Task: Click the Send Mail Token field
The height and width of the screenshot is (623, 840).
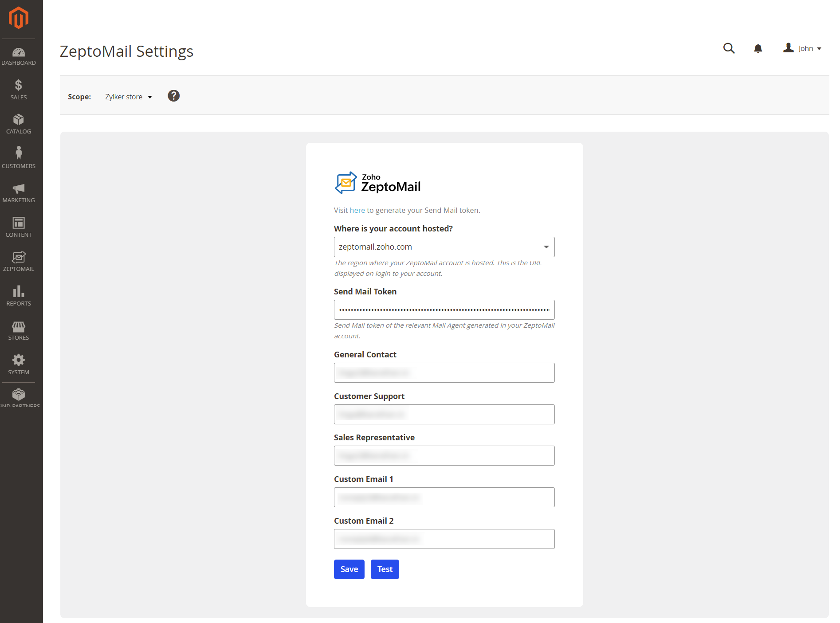Action: tap(444, 310)
